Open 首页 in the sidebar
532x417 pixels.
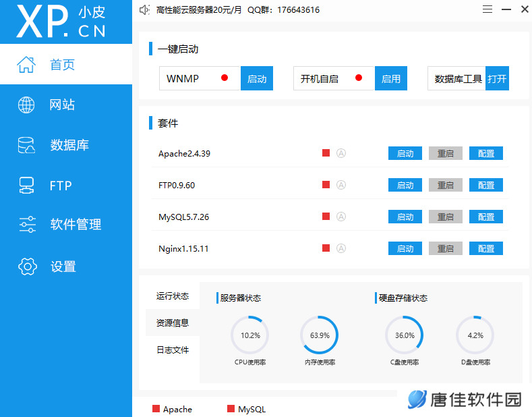(66, 64)
